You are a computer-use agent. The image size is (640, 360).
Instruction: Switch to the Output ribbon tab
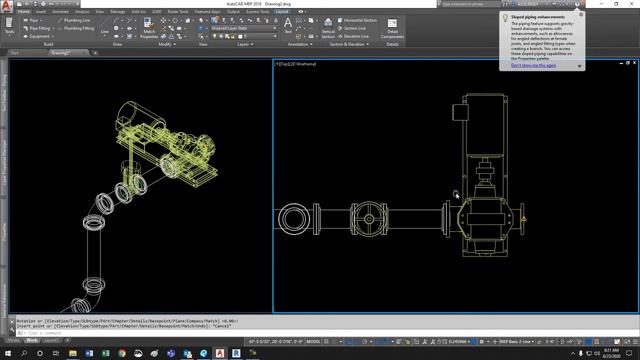tap(233, 11)
